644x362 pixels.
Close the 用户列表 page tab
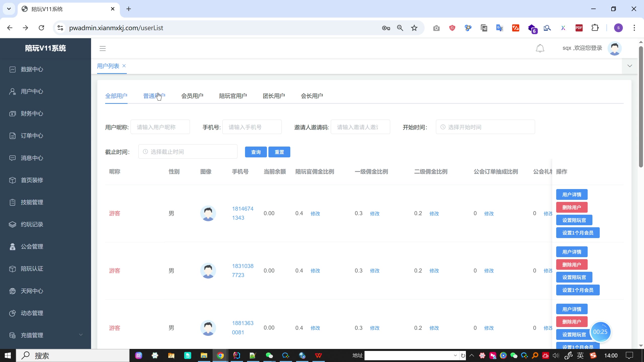click(124, 66)
